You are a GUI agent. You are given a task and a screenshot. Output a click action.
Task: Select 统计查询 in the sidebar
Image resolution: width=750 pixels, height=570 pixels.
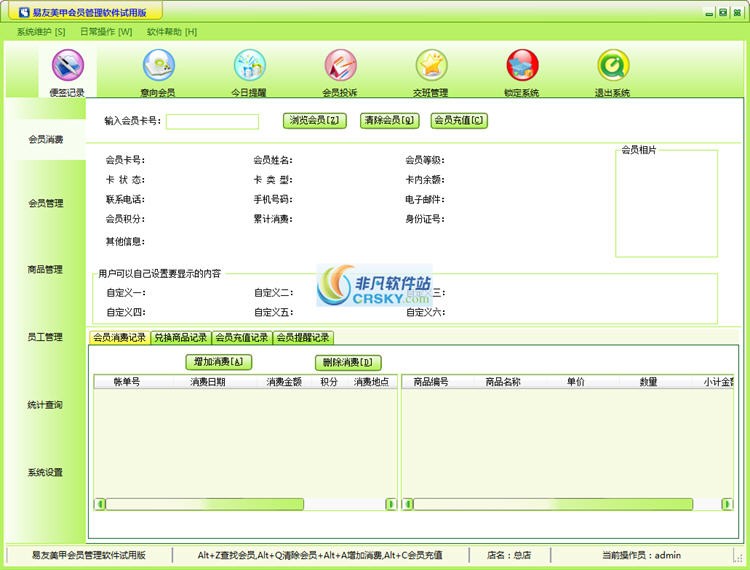tap(45, 405)
